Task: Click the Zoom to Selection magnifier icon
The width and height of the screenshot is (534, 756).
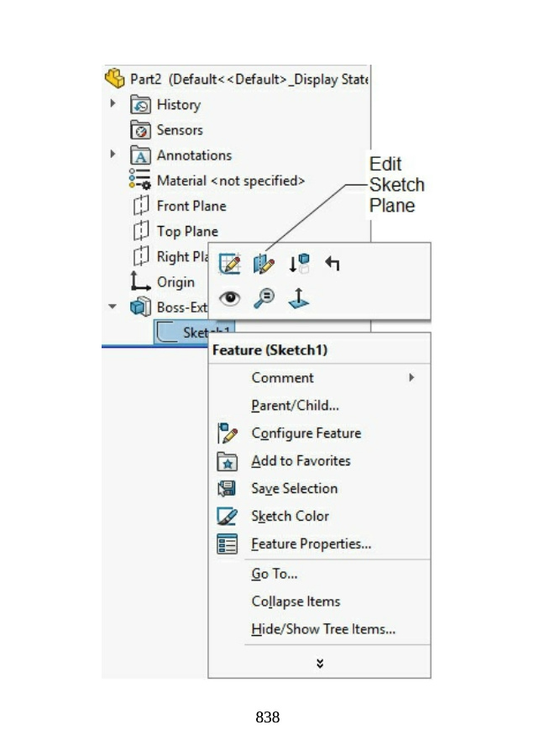Action: click(264, 298)
